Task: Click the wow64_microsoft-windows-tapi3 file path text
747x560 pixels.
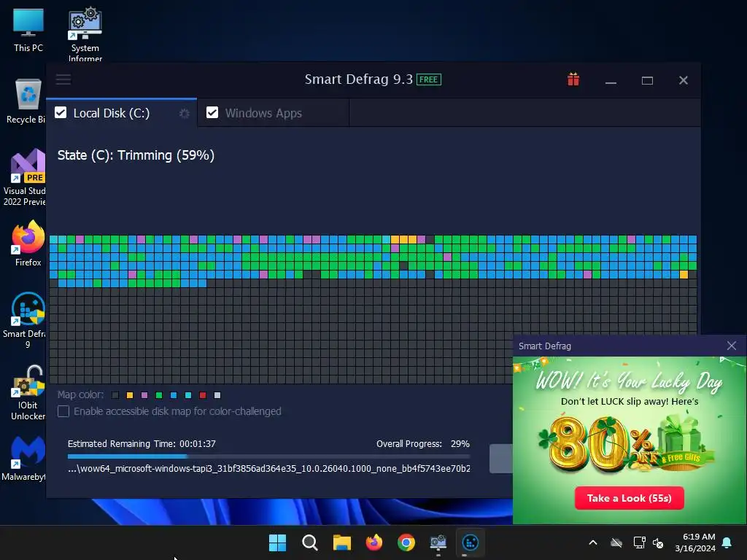Action: tap(268, 469)
